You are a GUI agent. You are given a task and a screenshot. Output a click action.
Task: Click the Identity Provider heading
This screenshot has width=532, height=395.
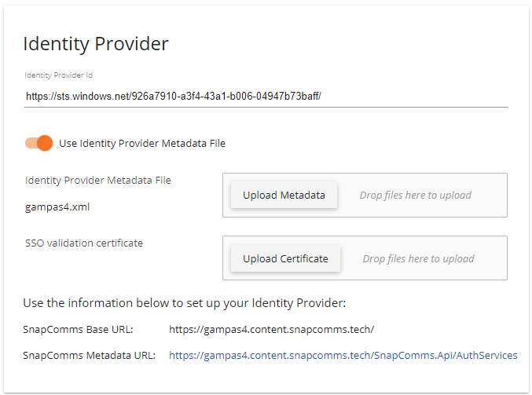[96, 44]
